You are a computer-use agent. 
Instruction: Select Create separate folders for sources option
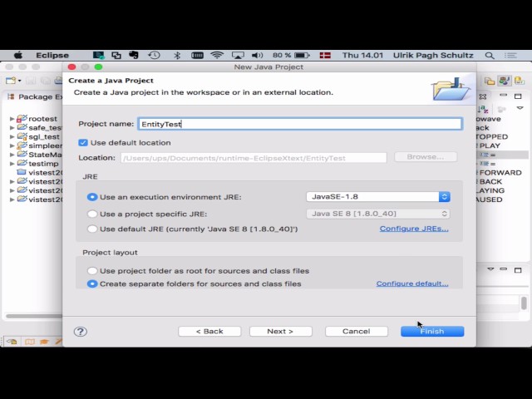92,284
